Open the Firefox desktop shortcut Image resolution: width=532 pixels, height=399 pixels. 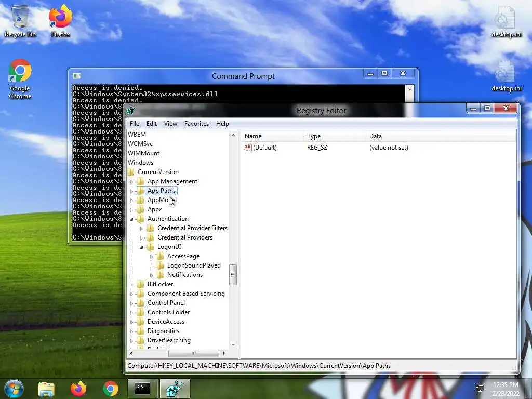pyautogui.click(x=60, y=21)
